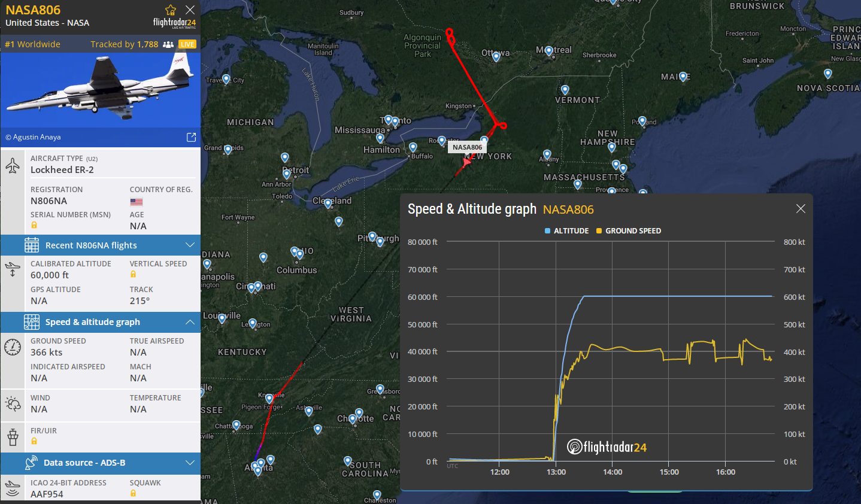
Task: Click the FIR/UIR locked padlock icon
Action: click(x=34, y=441)
